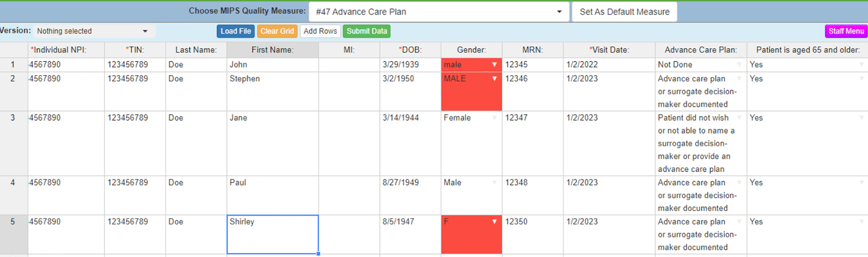Image resolution: width=868 pixels, height=257 pixels.
Task: Select the first name cell containing Stephen
Action: pos(272,91)
